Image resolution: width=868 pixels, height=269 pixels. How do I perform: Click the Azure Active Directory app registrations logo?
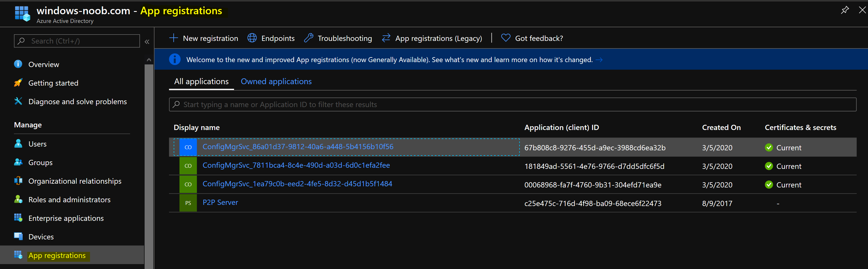(x=23, y=14)
